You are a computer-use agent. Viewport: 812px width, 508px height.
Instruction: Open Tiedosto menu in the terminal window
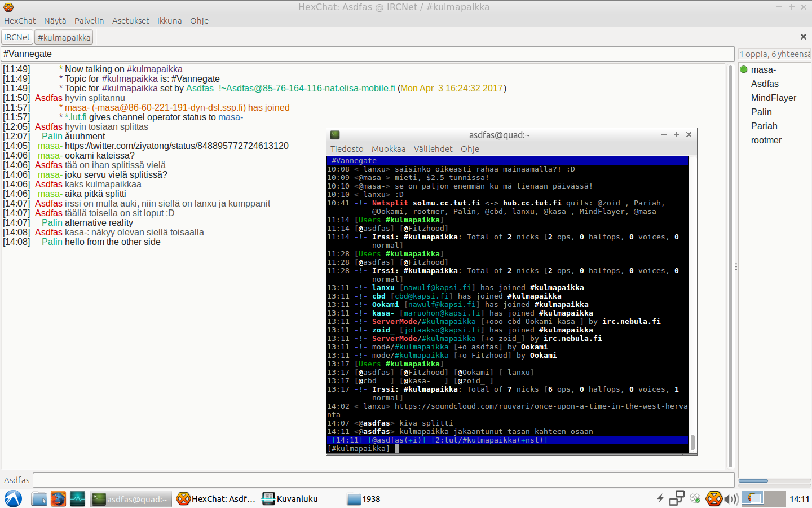point(347,149)
